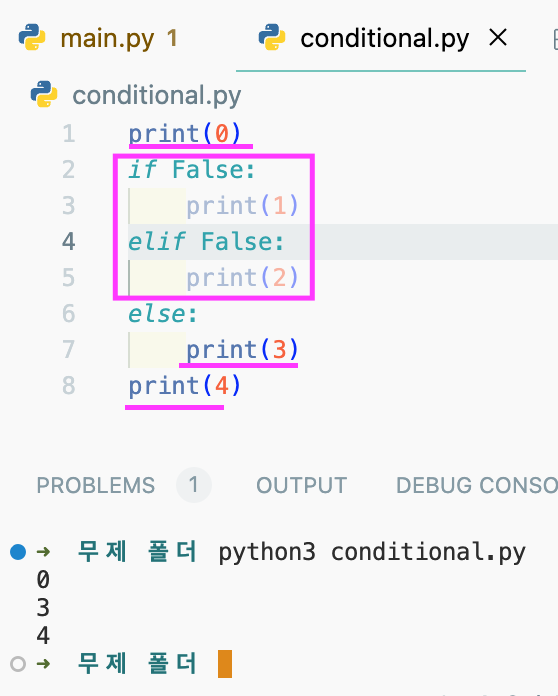Open the OUTPUT panel tab
Viewport: 558px width, 696px height.
(x=301, y=485)
